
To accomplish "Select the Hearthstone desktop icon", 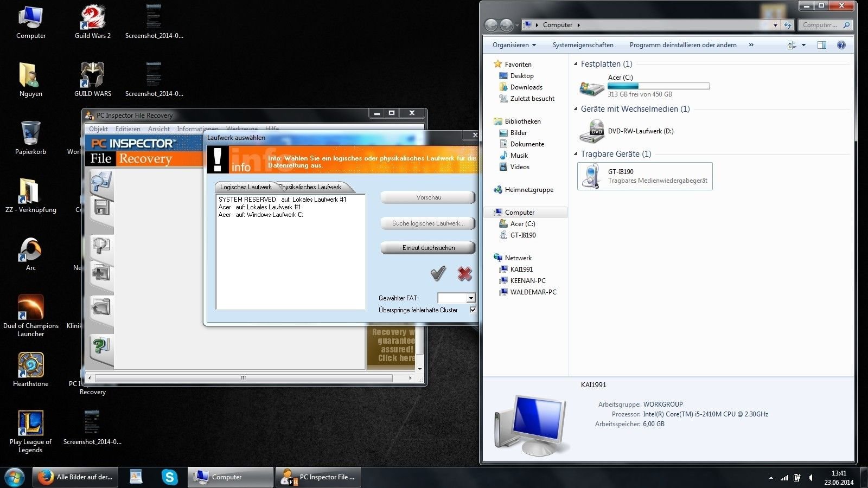I will point(31,369).
